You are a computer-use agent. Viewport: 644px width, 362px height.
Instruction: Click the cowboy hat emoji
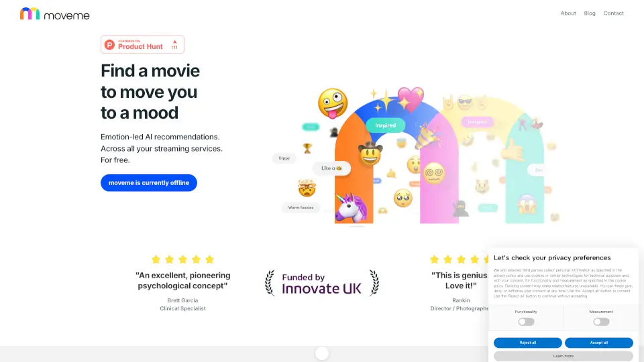(x=370, y=153)
